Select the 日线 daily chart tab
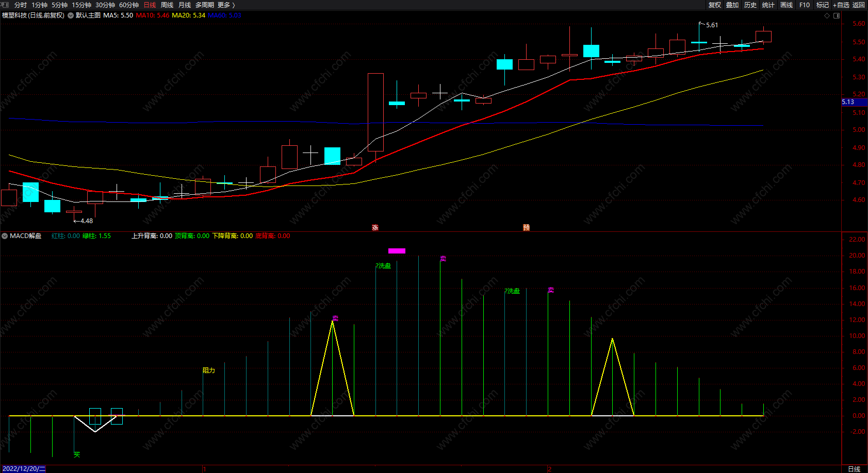This screenshot has height=473, width=868. (150, 5)
